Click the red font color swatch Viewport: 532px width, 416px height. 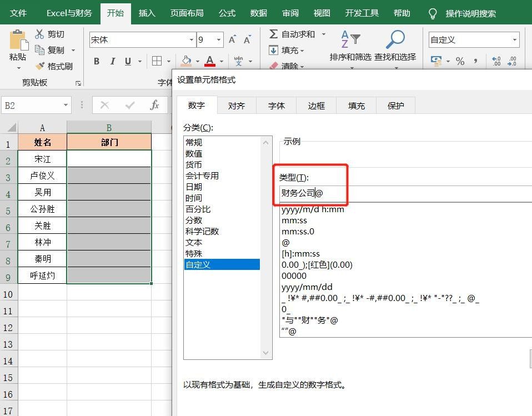(210, 61)
